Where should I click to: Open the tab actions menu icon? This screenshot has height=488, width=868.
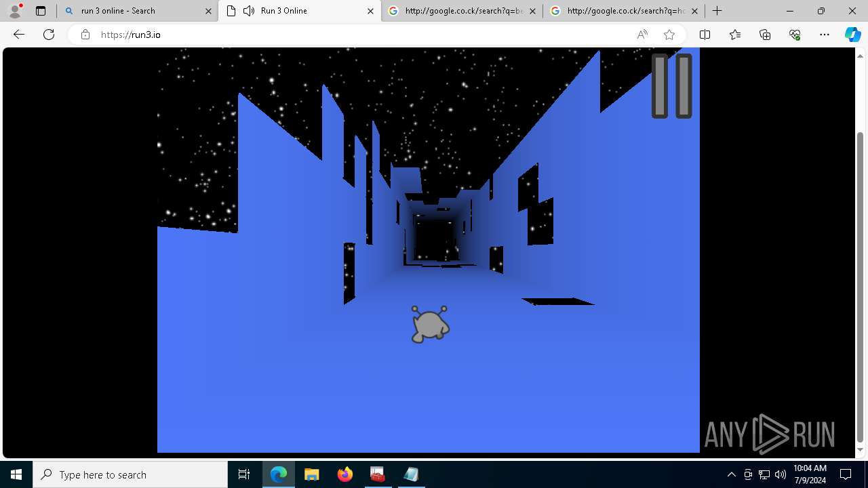41,11
